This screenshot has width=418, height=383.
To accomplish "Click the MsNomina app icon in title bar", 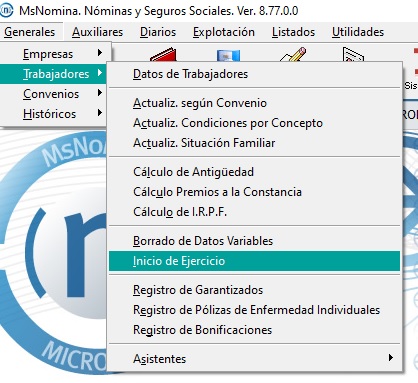I will 6,10.
